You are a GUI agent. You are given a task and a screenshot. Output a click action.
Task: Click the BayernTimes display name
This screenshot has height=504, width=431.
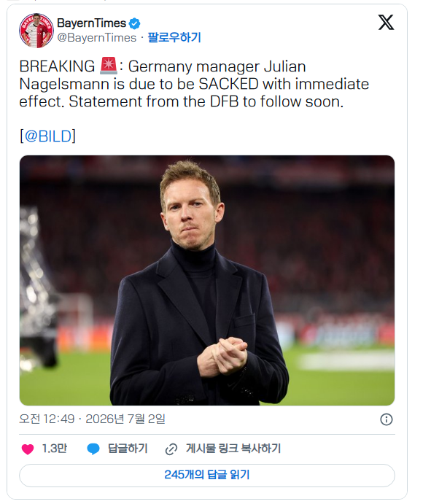tap(92, 23)
